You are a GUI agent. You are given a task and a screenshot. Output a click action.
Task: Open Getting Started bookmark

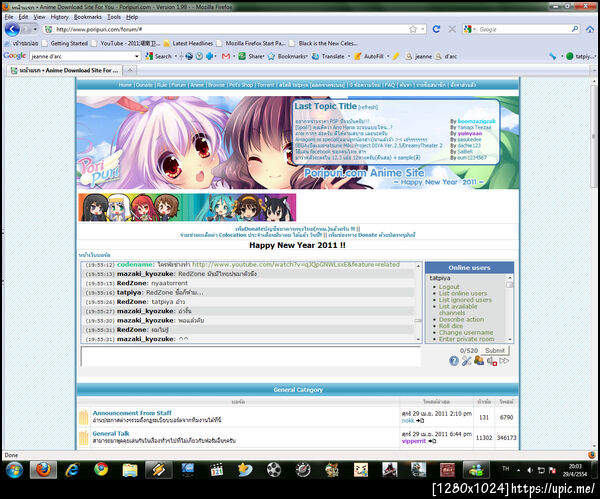[65, 43]
